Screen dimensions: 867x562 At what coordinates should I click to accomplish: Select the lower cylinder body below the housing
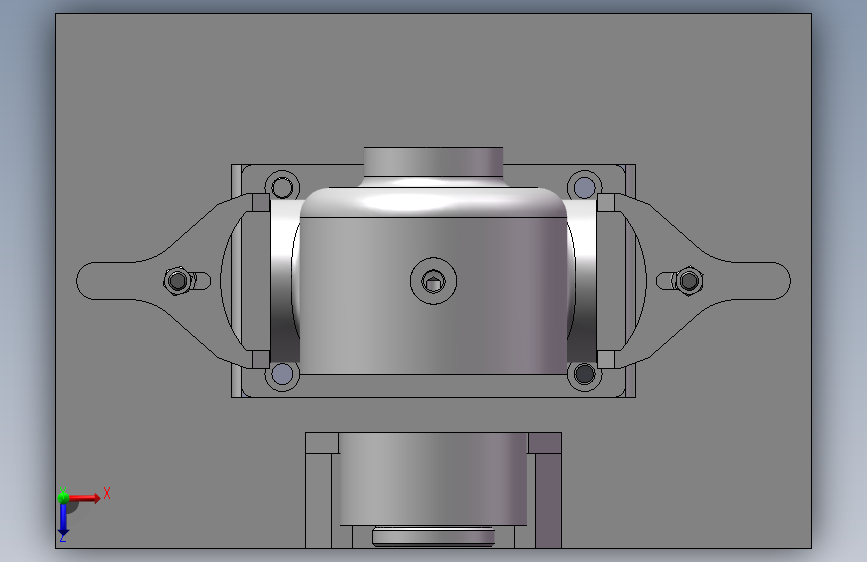(434, 479)
